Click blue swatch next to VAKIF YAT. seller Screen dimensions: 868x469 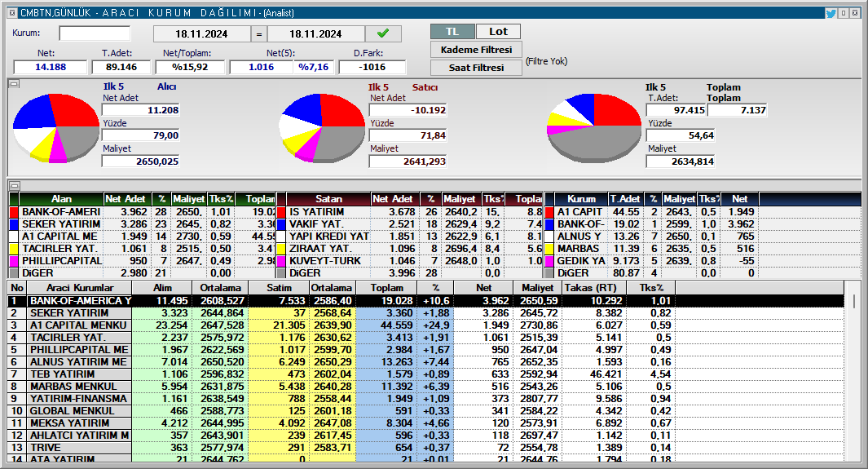[x=281, y=224]
